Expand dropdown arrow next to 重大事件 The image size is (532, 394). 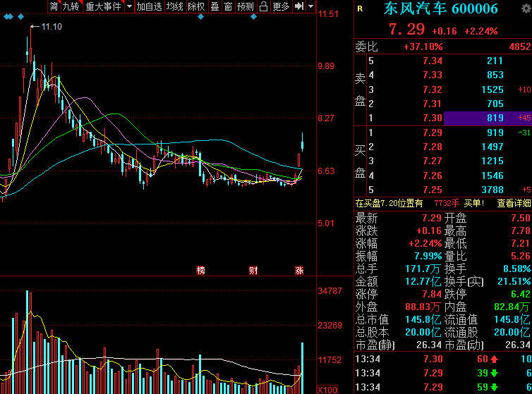coord(129,6)
